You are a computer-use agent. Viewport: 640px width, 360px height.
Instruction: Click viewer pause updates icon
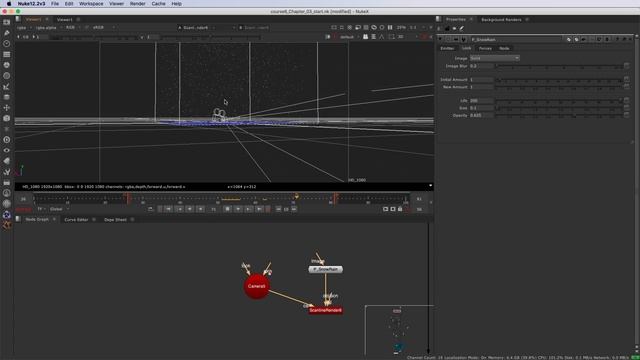tap(390, 27)
